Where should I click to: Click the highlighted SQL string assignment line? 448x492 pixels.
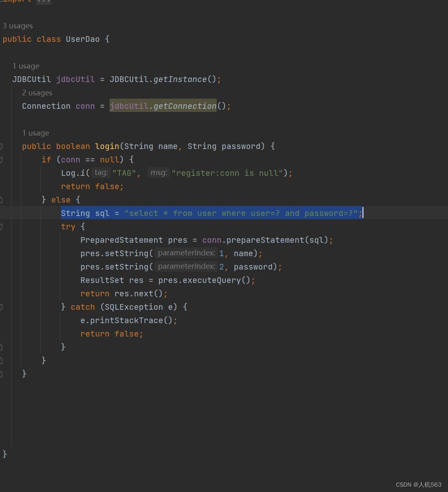[211, 213]
